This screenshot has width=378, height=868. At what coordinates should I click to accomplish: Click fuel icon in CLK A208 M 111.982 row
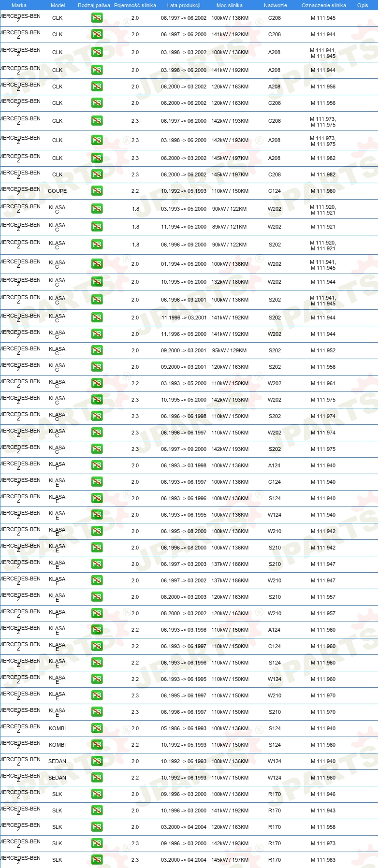click(x=97, y=158)
